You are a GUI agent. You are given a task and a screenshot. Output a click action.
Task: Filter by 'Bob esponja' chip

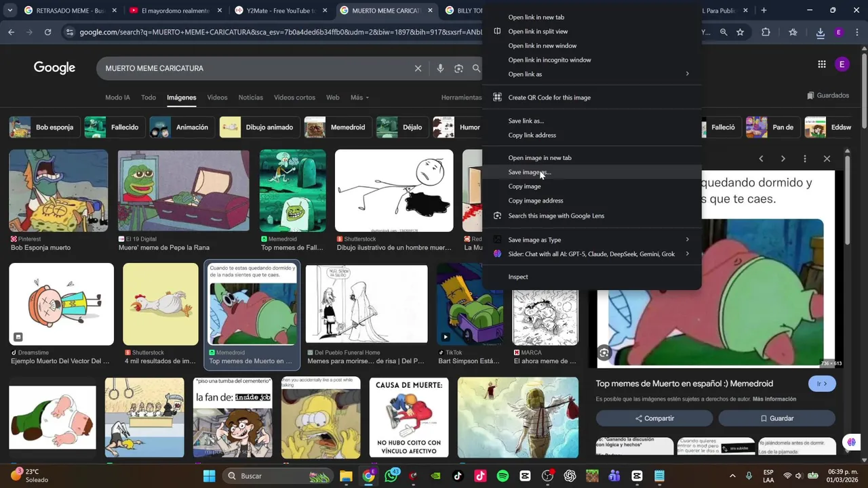tap(44, 127)
